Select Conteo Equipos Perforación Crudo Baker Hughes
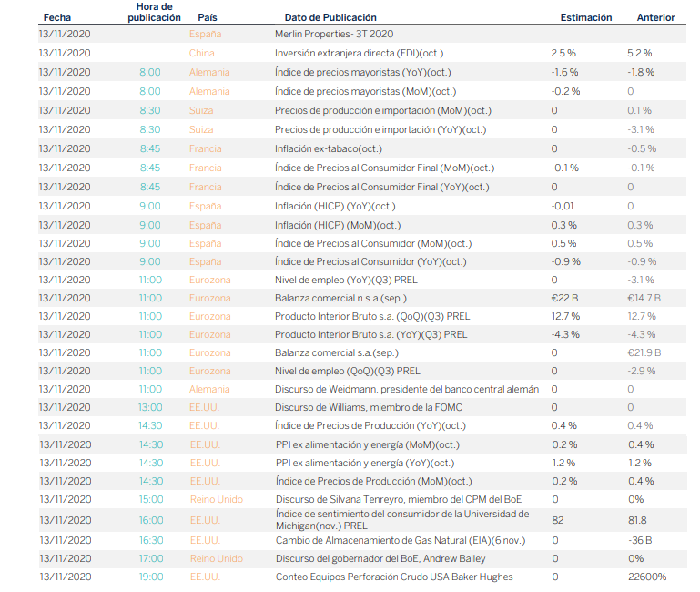Screen dimensions: 700x592 [x=394, y=577]
